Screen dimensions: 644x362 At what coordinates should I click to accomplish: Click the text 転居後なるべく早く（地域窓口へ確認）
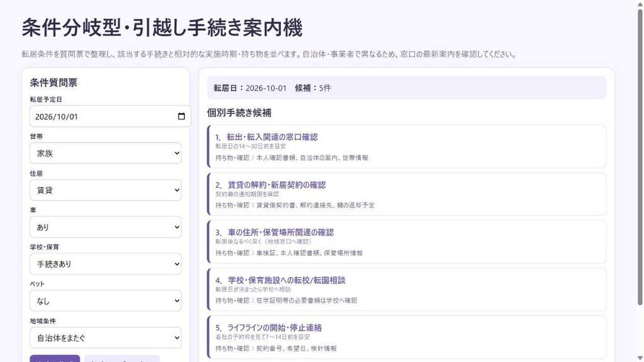(x=264, y=241)
